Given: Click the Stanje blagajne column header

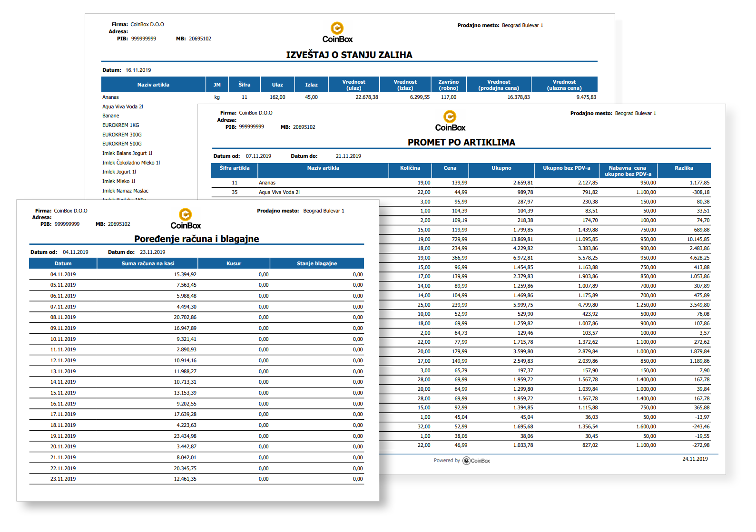Looking at the screenshot, I should (317, 263).
